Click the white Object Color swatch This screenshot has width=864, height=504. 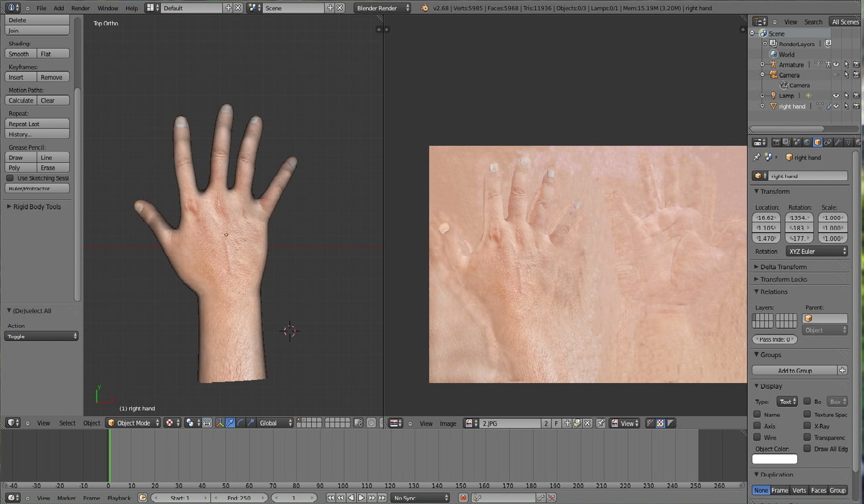tap(775, 459)
